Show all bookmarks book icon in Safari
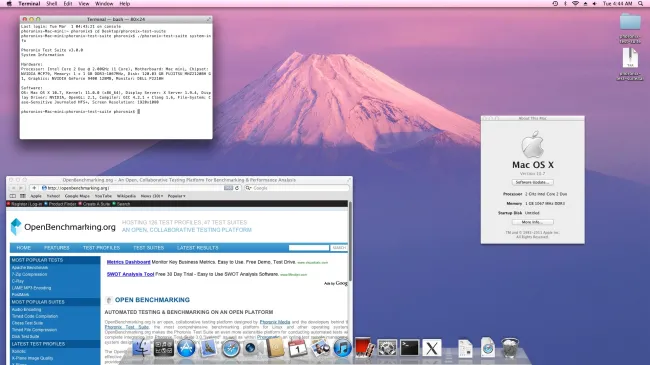The width and height of the screenshot is (650, 365). point(13,196)
